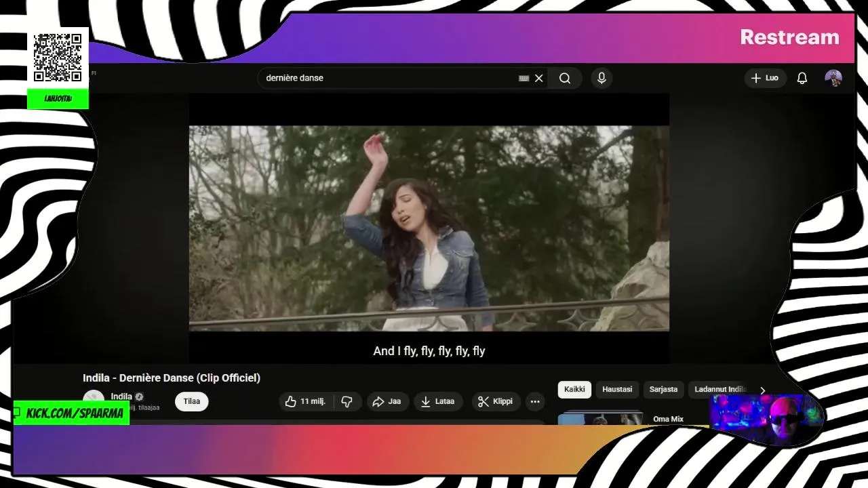Click the Luo create button
Image resolution: width=868 pixels, height=488 pixels.
coord(765,78)
